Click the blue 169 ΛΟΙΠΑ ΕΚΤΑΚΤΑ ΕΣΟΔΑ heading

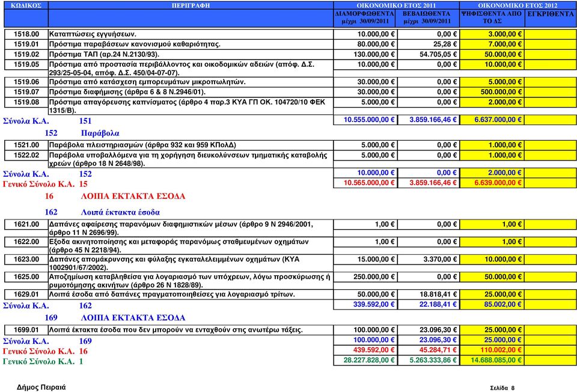pyautogui.click(x=115, y=318)
